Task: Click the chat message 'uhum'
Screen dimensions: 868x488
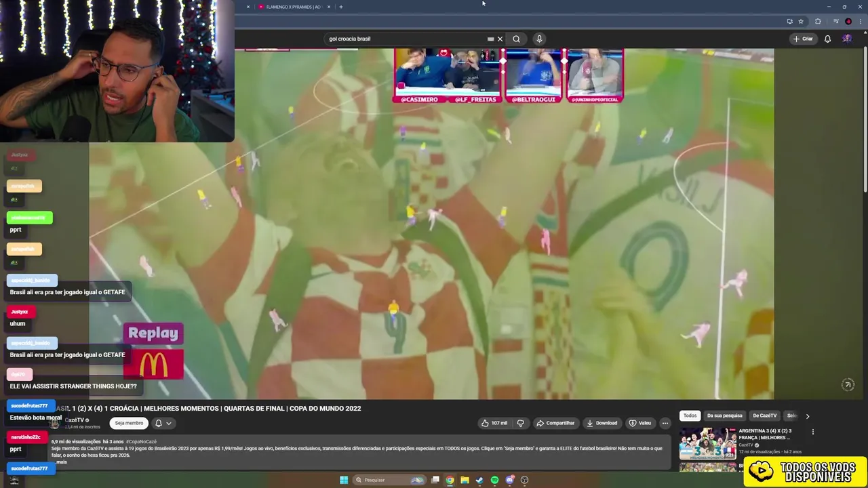Action: point(18,323)
